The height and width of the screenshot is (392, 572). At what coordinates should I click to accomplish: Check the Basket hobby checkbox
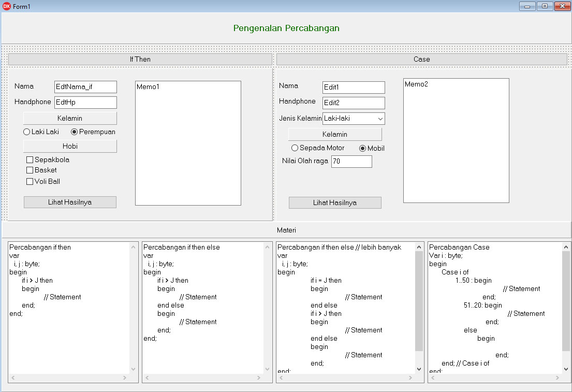41,170
